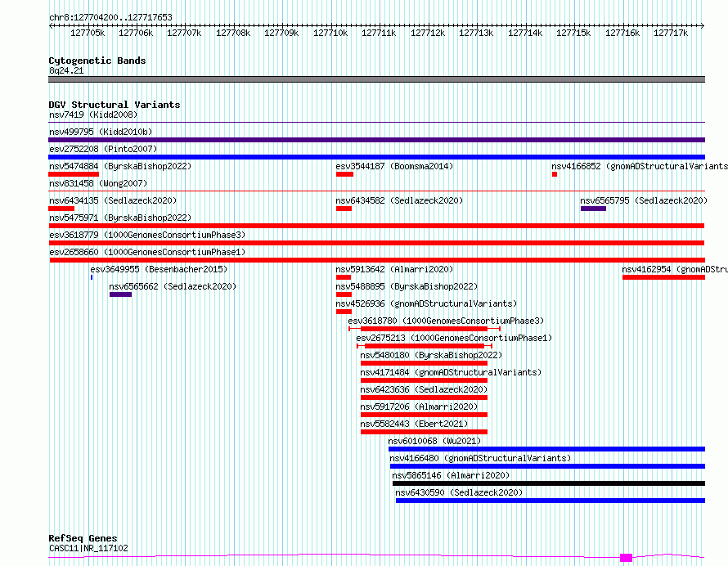728x566 pixels.
Task: Select the esv2675213 1000GenomesConsortiumPhase1 label
Action: [454, 338]
